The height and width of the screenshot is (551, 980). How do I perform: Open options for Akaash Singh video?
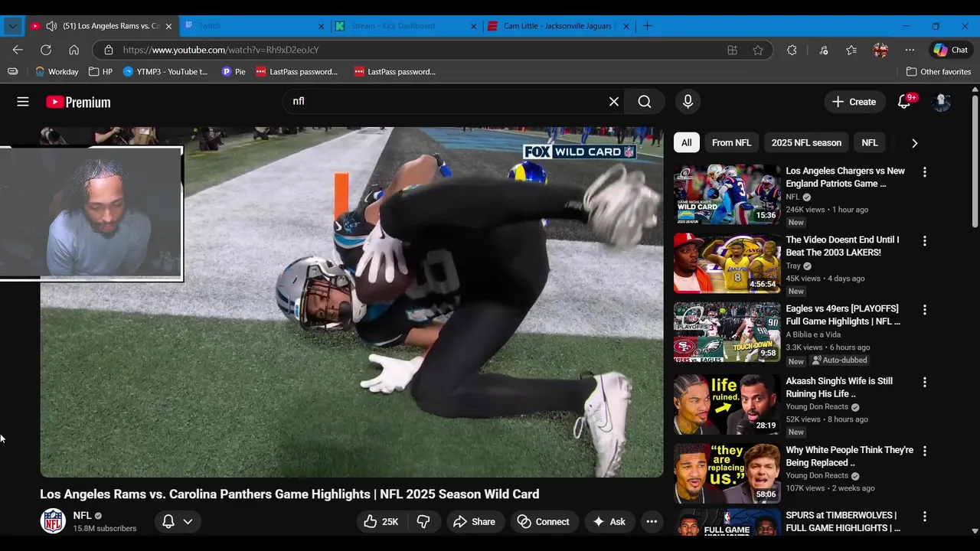(x=924, y=382)
